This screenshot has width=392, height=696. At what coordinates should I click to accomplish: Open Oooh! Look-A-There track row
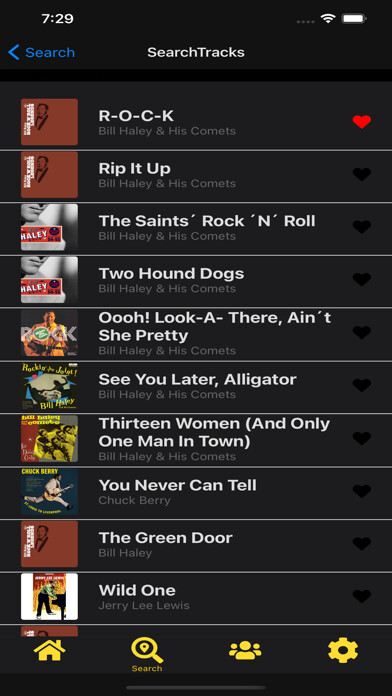point(196,334)
